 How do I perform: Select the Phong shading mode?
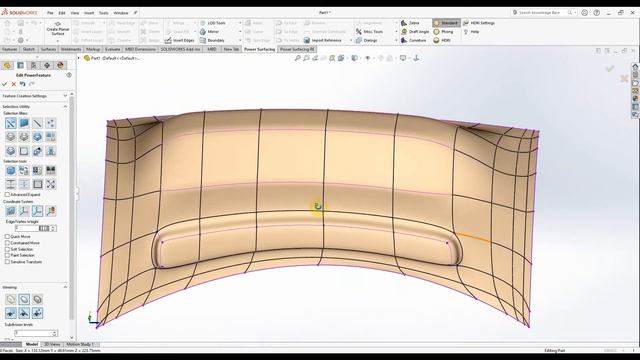443,31
